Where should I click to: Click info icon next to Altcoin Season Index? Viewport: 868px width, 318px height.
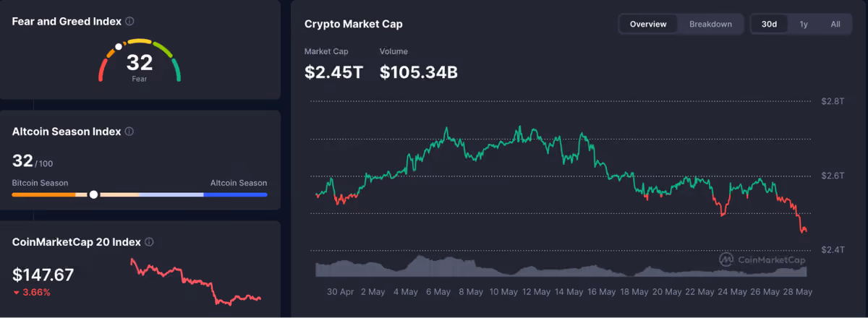(x=129, y=132)
